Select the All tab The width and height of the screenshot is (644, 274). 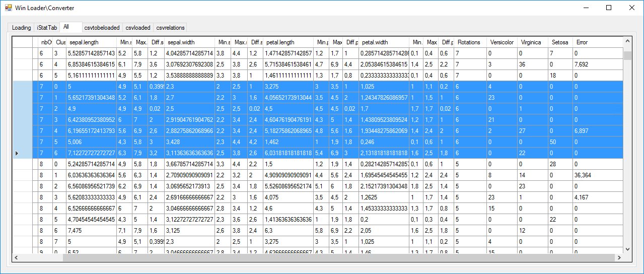[x=70, y=27]
